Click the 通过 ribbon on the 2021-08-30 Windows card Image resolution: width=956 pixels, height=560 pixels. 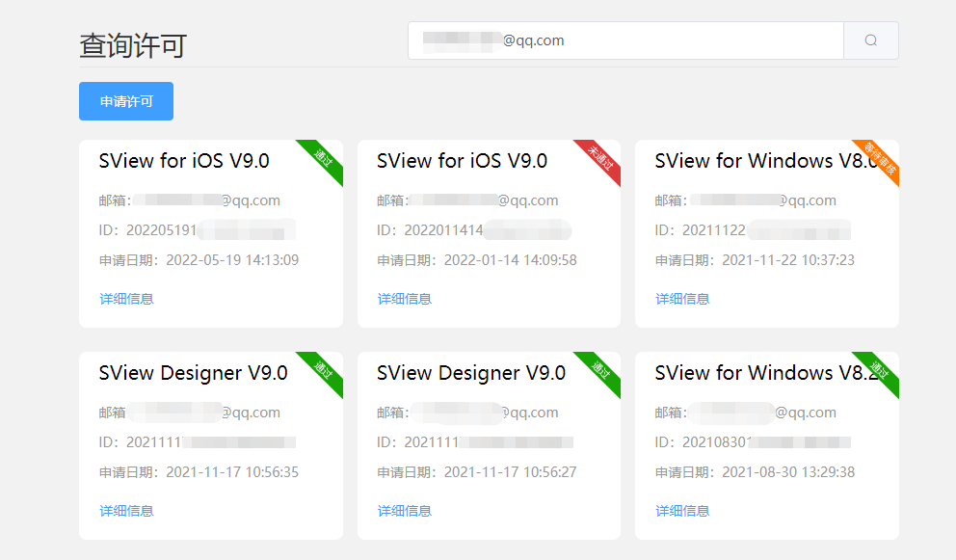880,370
